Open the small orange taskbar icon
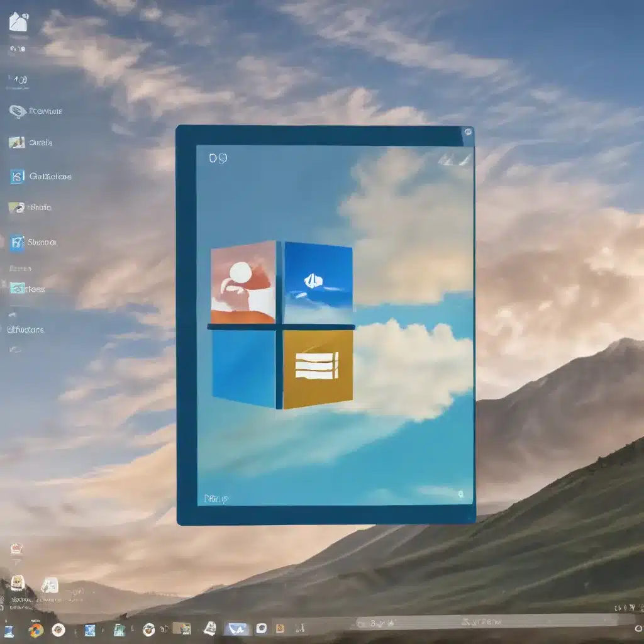This screenshot has width=644, height=644. (x=280, y=628)
